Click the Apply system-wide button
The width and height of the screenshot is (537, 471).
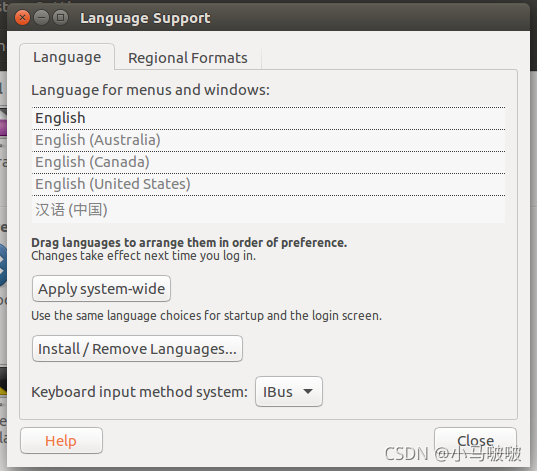pos(101,289)
